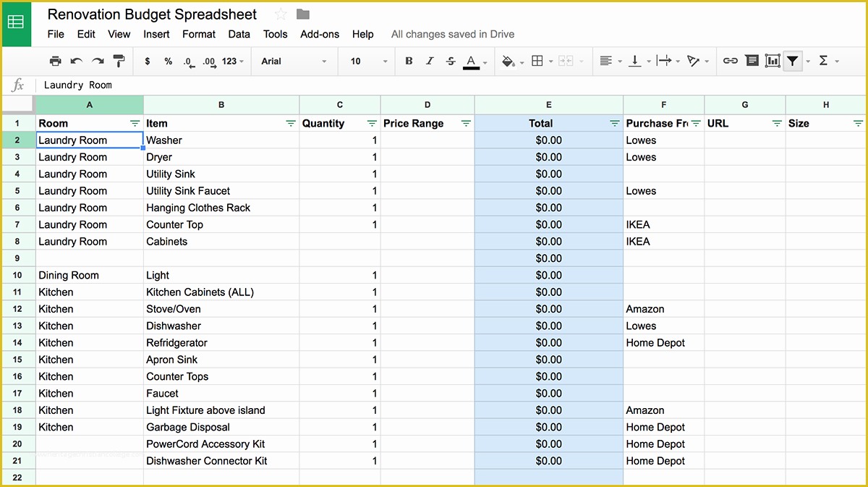Select column A header

[x=90, y=105]
